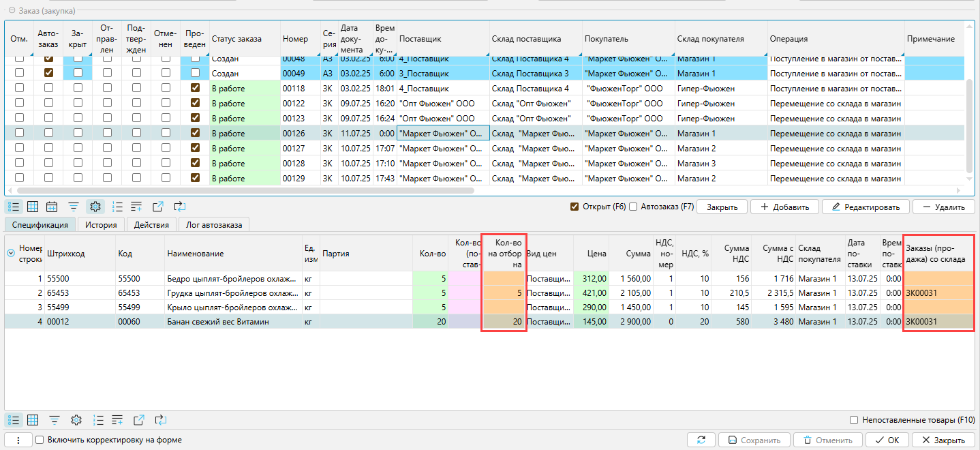Viewport: 980px width, 450px height.
Task: Open the Лог автозаказа tab
Action: (x=213, y=224)
